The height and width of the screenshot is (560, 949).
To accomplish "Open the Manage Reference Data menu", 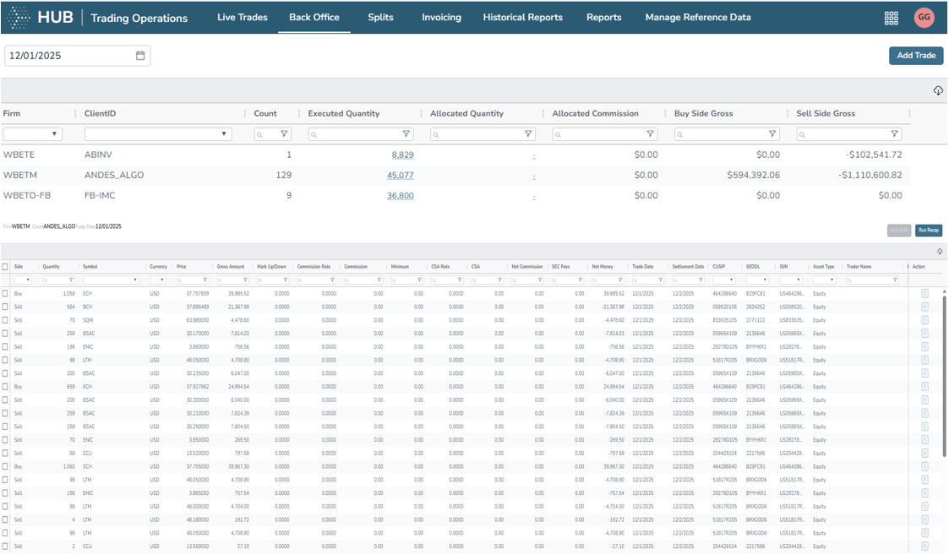I will tap(698, 16).
